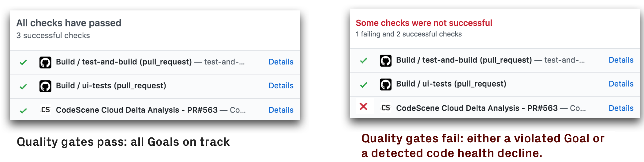644x162 pixels.
Task: Click green checkmark for ui-tests in failed panel
Action: pyautogui.click(x=364, y=85)
